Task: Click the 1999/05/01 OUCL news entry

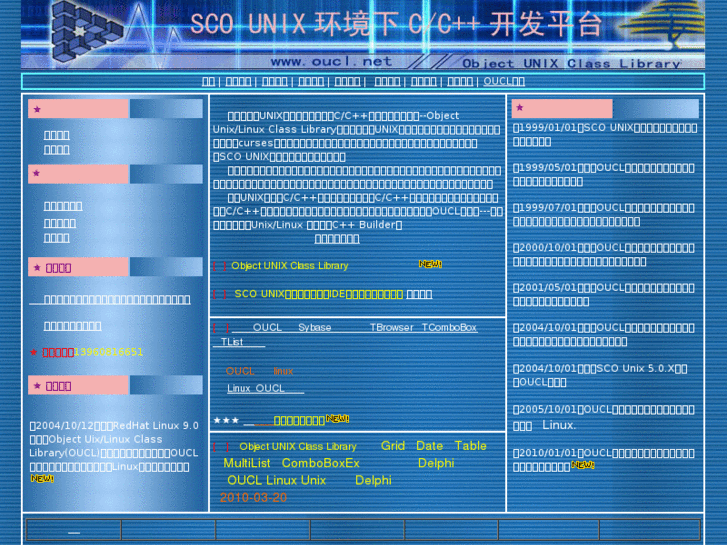Action: click(604, 174)
